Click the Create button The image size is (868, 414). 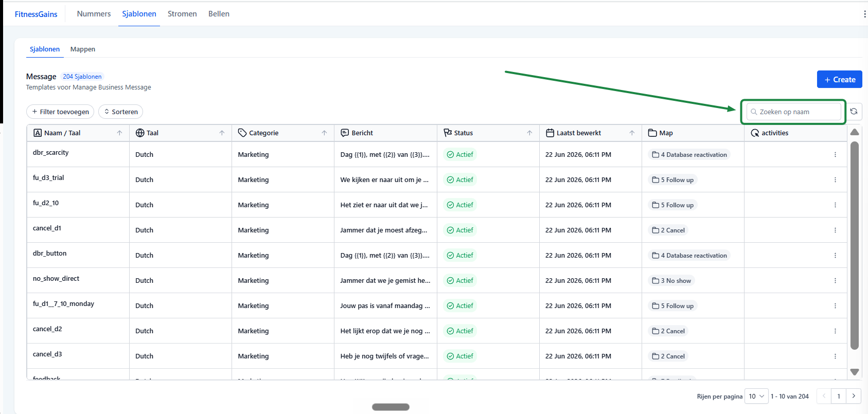(840, 79)
